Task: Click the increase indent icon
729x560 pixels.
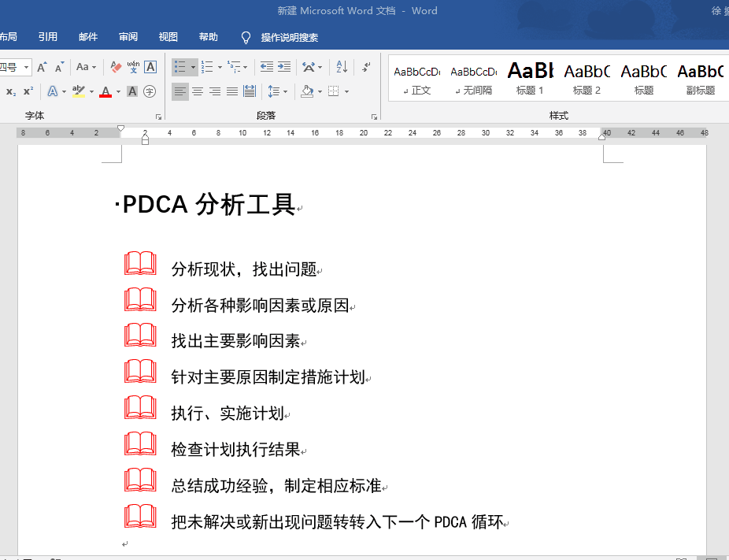Action: click(x=284, y=67)
